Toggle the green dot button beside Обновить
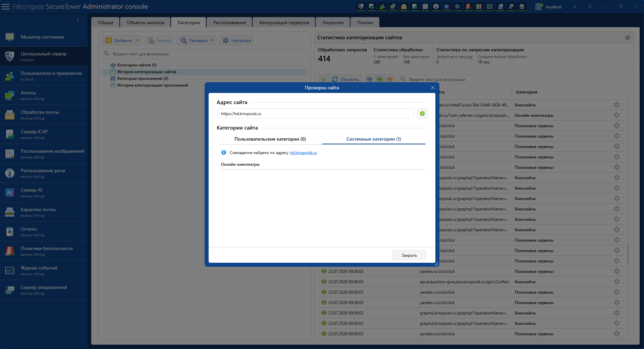644x349 pixels. coord(323,79)
